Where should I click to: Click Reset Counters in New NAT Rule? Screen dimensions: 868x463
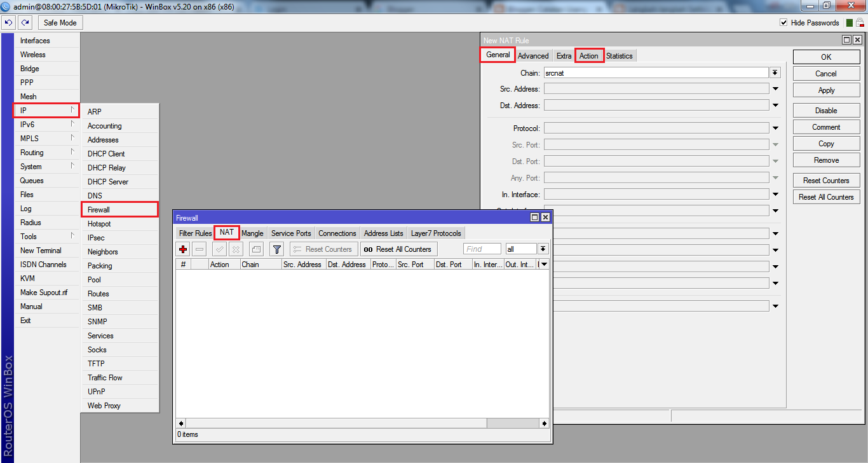click(826, 181)
